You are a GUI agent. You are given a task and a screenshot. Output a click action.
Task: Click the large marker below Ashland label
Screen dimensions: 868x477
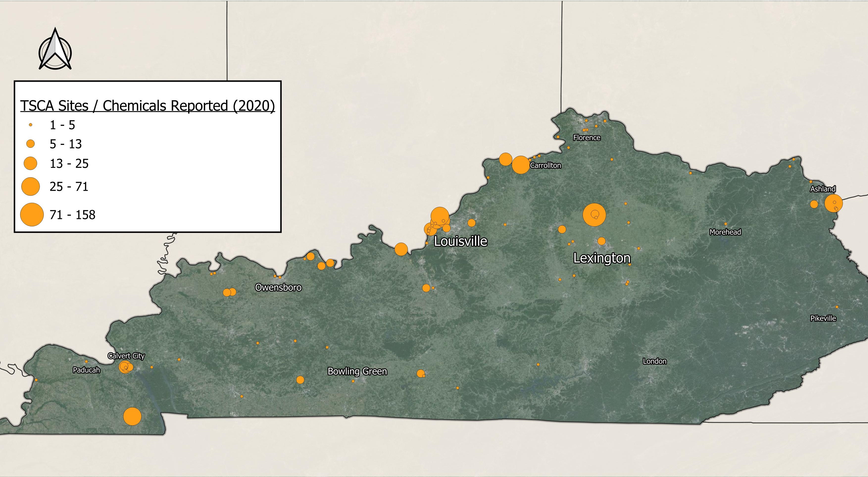click(833, 203)
